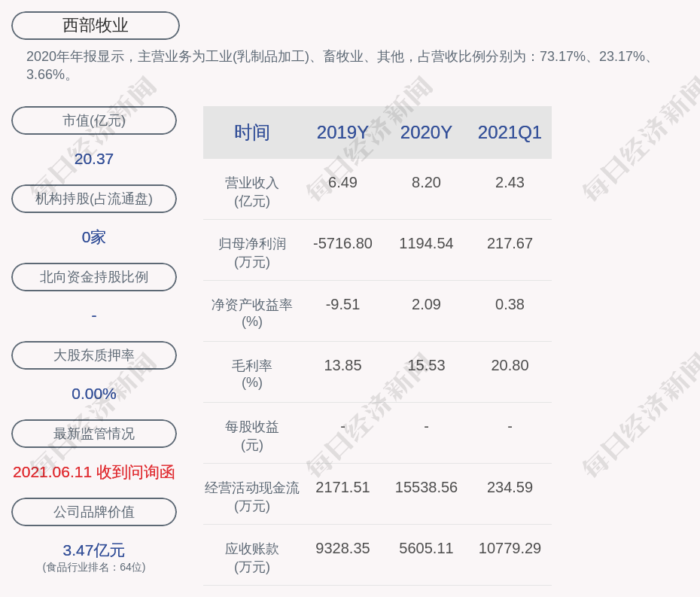Image resolution: width=700 pixels, height=597 pixels.
Task: Select the 净资产收益率(%) row label
Action: pos(252,313)
